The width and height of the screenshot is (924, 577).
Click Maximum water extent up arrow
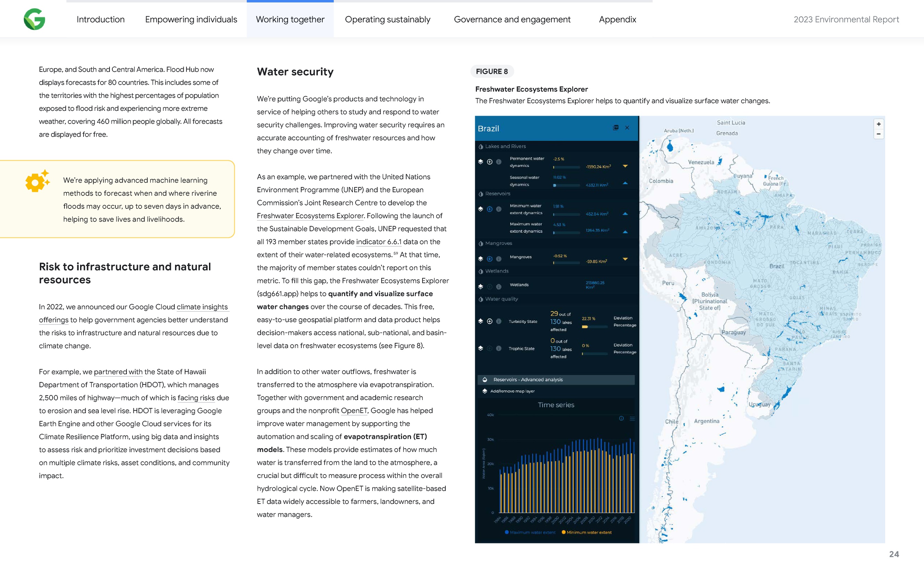tap(625, 232)
